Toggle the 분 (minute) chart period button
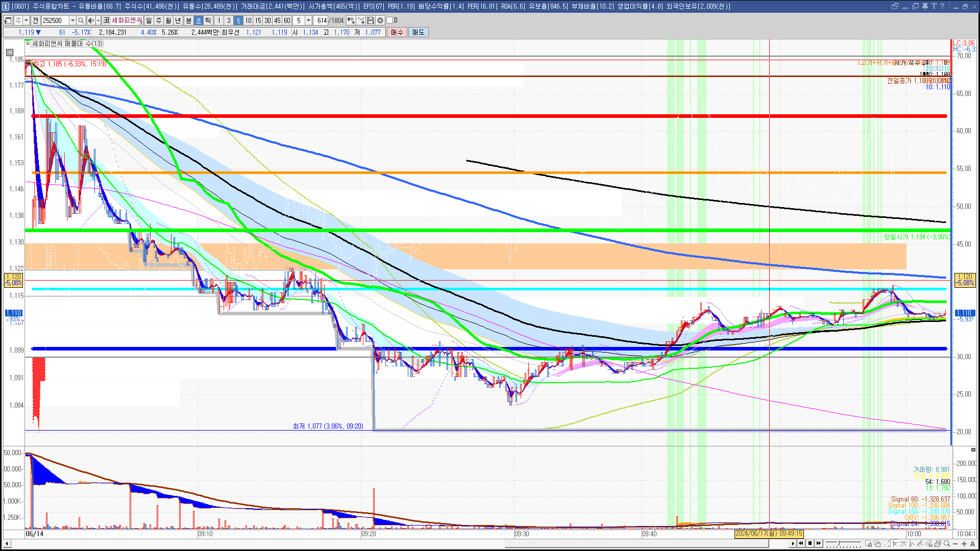The image size is (980, 551). pyautogui.click(x=188, y=20)
